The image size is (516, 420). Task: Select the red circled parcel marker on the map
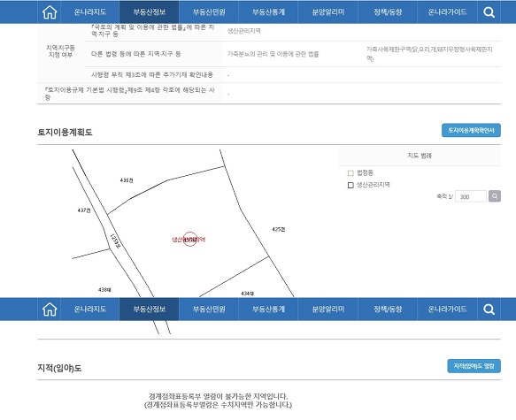(x=190, y=240)
